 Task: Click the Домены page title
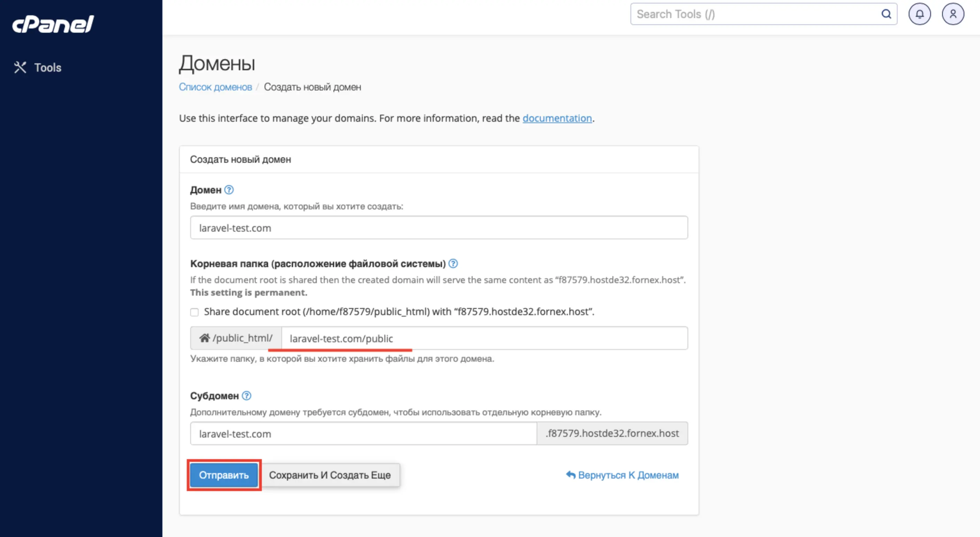click(x=217, y=63)
